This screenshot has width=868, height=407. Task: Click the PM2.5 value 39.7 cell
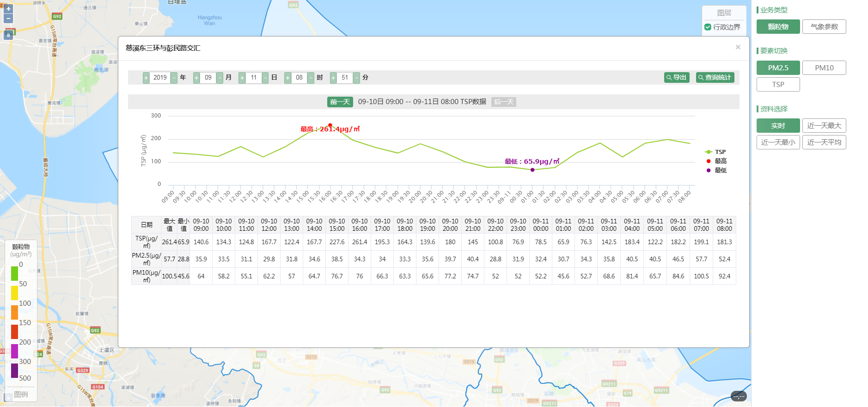coord(450,259)
